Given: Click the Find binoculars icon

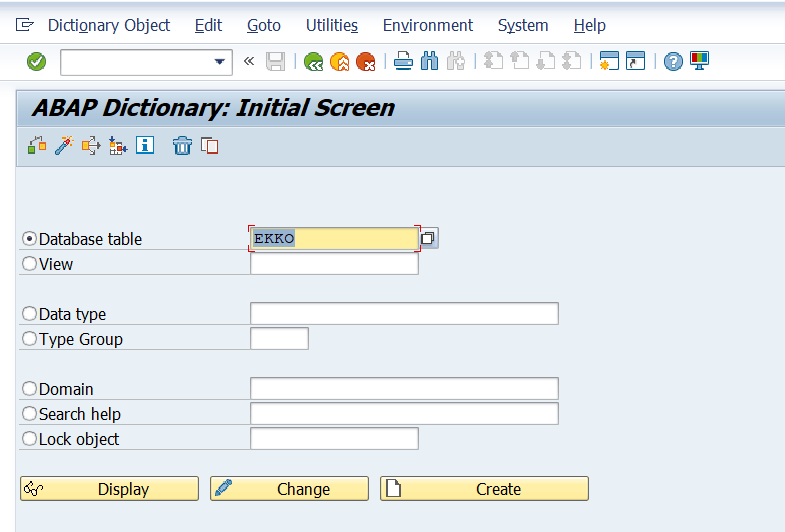Looking at the screenshot, I should click(430, 62).
